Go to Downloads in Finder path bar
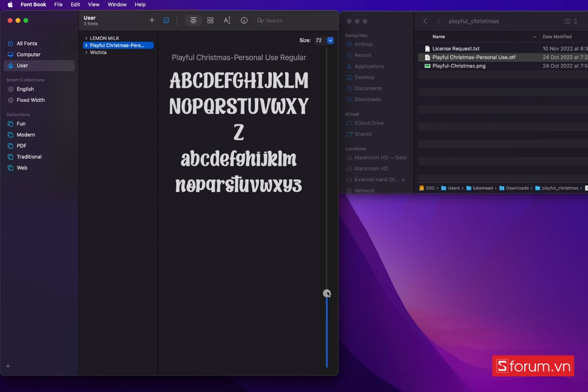 click(x=514, y=188)
